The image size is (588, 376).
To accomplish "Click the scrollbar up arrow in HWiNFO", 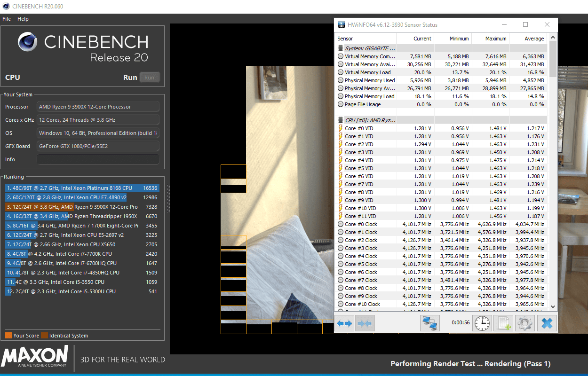I will [552, 37].
